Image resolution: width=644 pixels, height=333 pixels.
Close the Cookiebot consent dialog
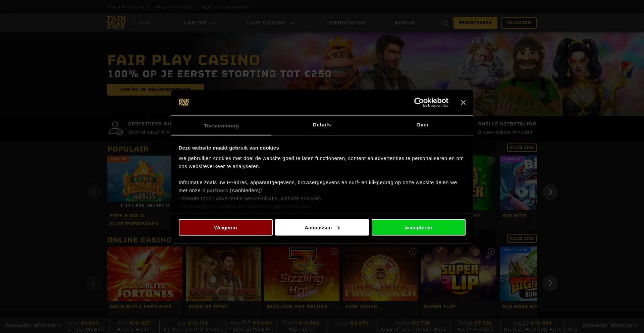[x=463, y=103]
